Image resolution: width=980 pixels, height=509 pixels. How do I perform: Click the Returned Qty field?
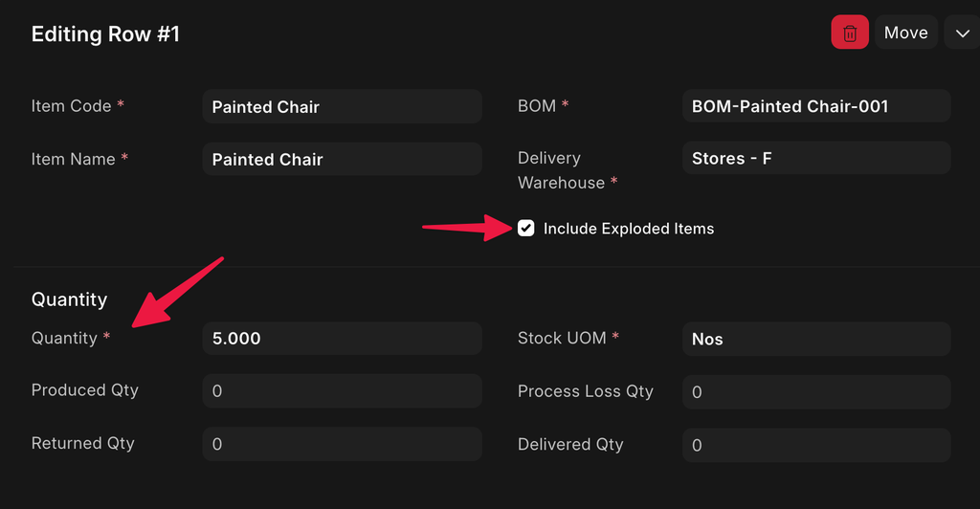(342, 444)
